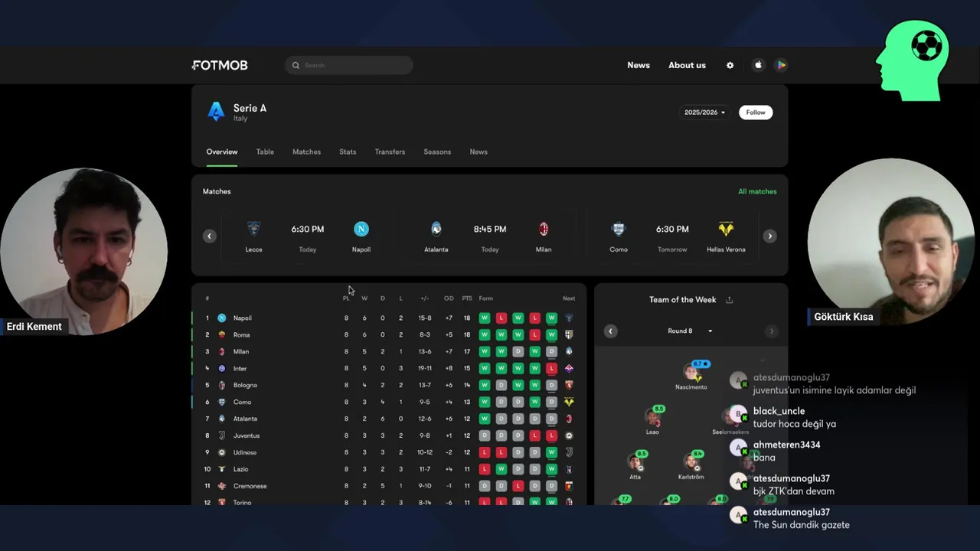This screenshot has height=551, width=980.
Task: Open the All matches link
Action: pyautogui.click(x=757, y=191)
